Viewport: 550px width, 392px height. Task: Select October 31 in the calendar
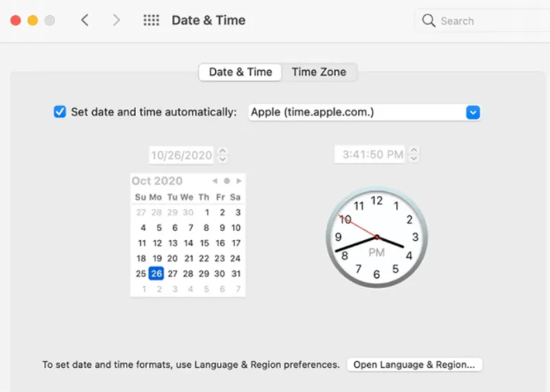(236, 274)
